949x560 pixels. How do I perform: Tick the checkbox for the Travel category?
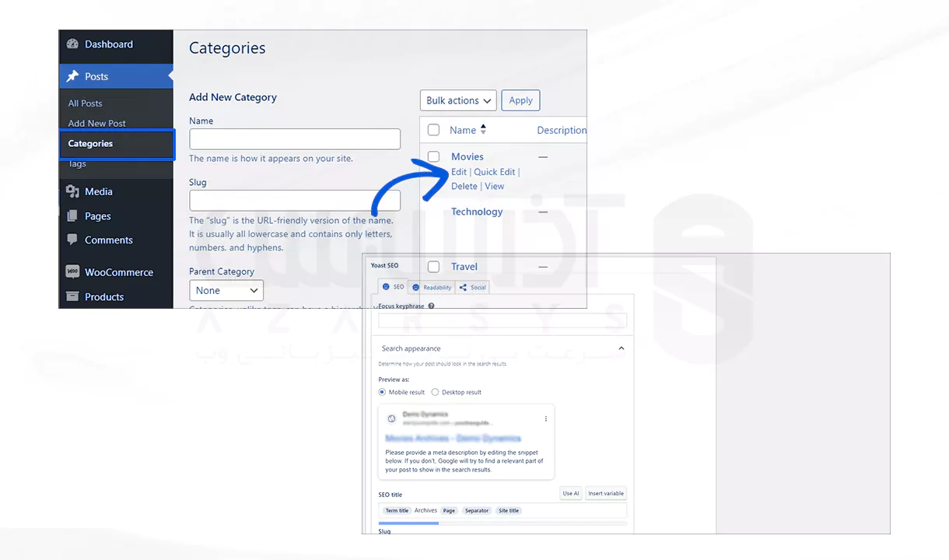433,267
